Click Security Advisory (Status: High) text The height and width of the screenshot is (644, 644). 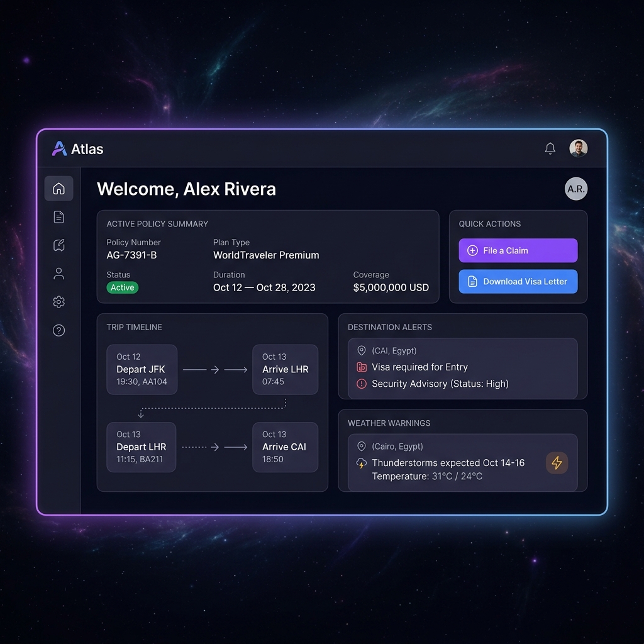pos(440,384)
